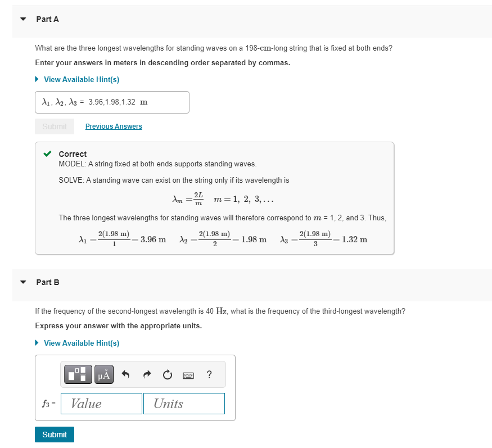Viewport: 492px width, 448px height.
Task: Select the μÅ units icon
Action: 103,374
